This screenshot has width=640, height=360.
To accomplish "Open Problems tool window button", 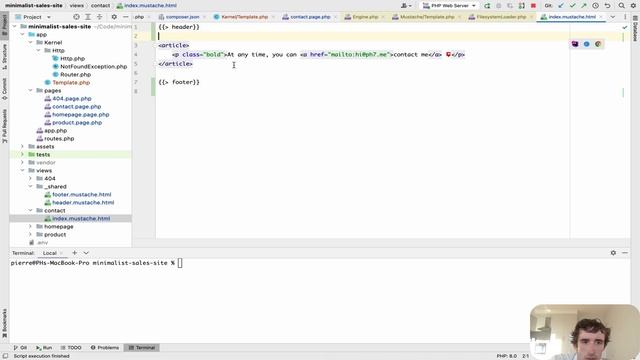I will click(x=105, y=348).
